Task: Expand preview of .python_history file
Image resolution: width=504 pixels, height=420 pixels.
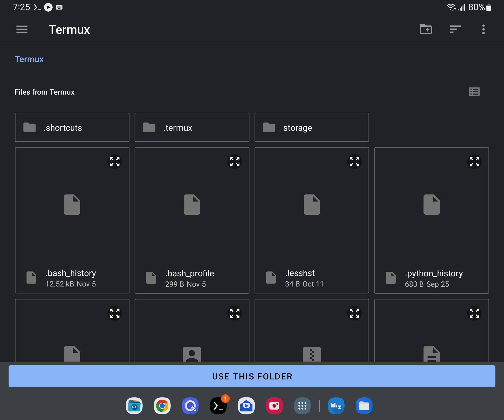Action: point(474,162)
